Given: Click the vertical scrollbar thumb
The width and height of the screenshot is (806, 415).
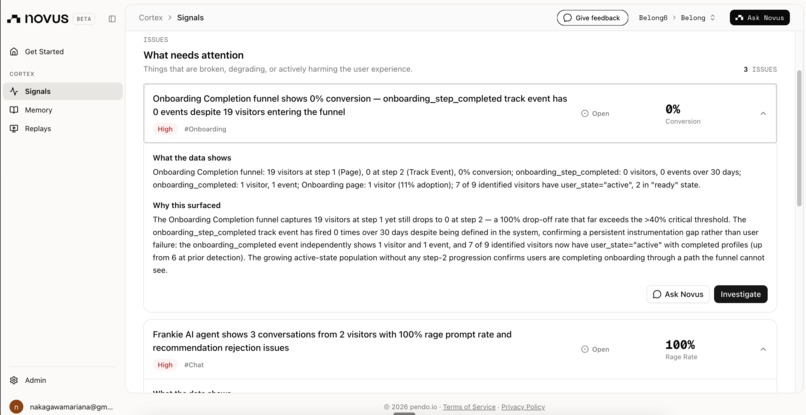Looking at the screenshot, I should click(x=799, y=138).
